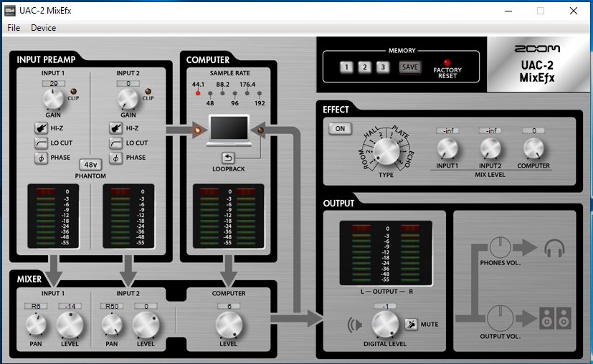
Task: Toggle Input 2 HI-Z guitar button
Action: coord(115,128)
